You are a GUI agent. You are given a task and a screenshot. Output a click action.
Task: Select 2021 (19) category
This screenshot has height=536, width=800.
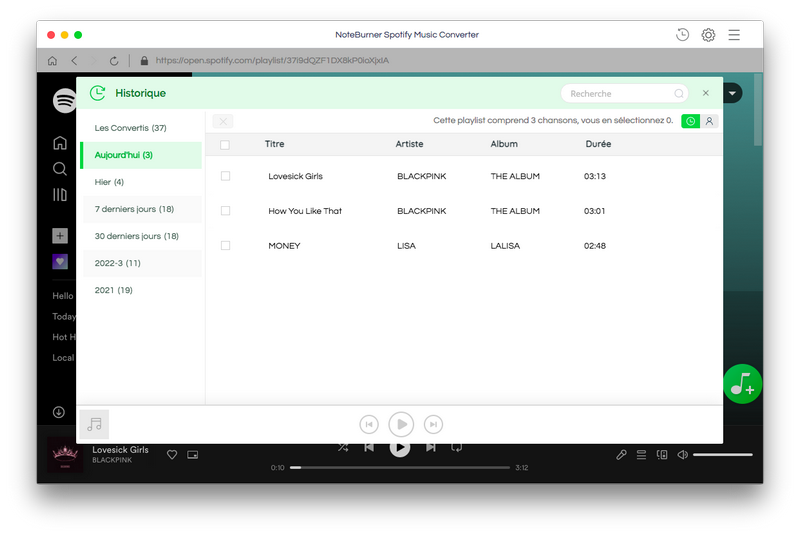coord(142,290)
